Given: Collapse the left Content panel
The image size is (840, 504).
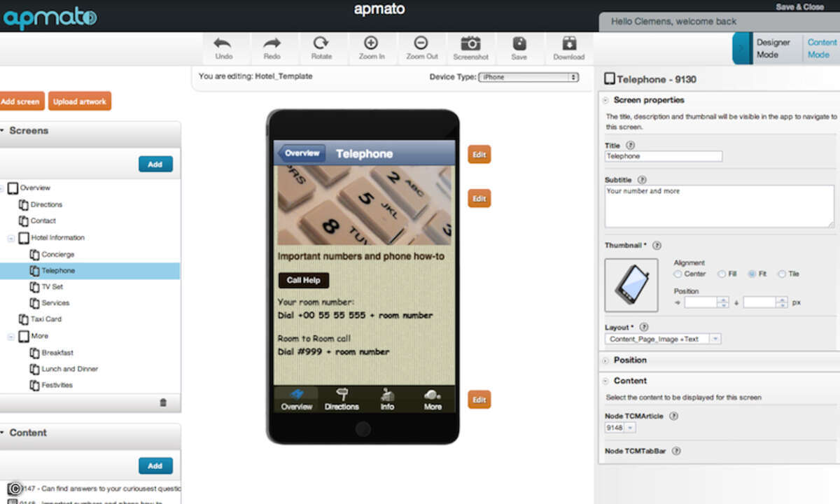Looking at the screenshot, I should pyautogui.click(x=2, y=433).
